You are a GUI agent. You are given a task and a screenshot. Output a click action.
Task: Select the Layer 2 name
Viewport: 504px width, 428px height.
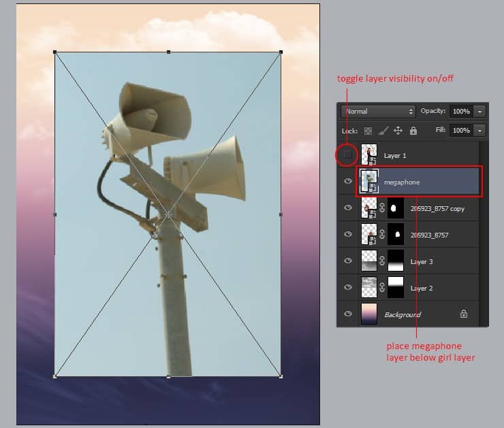pyautogui.click(x=422, y=289)
